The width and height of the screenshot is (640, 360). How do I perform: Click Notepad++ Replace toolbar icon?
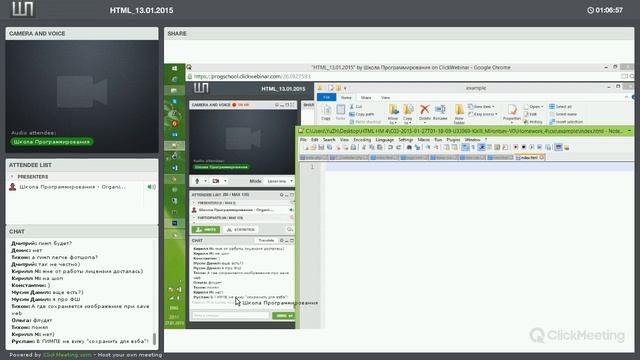(x=418, y=147)
